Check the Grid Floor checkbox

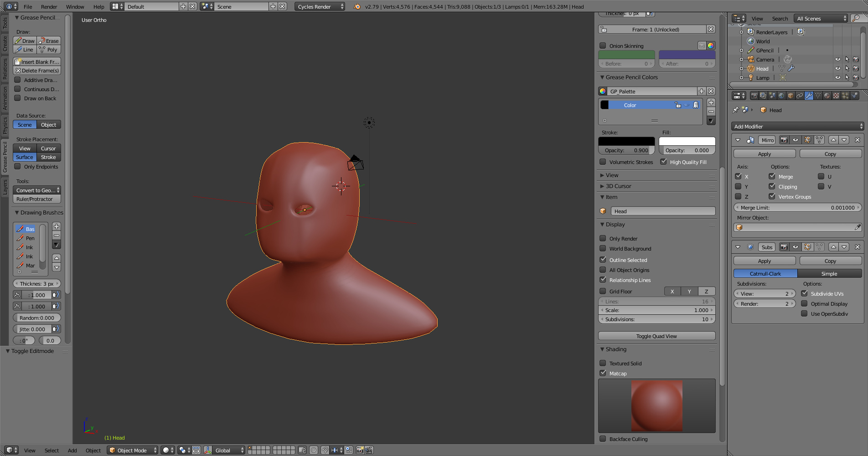click(603, 291)
